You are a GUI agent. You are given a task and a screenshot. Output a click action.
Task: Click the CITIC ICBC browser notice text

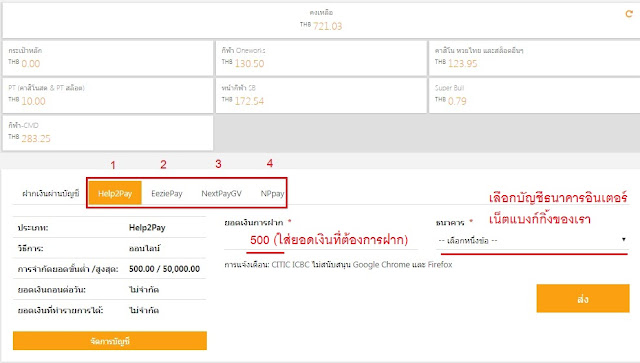(x=338, y=265)
